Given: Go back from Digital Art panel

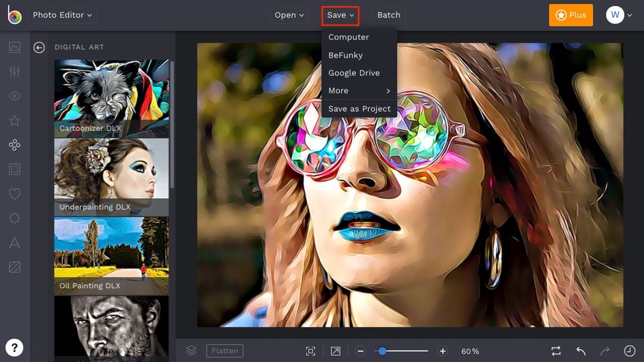Looking at the screenshot, I should click(39, 48).
